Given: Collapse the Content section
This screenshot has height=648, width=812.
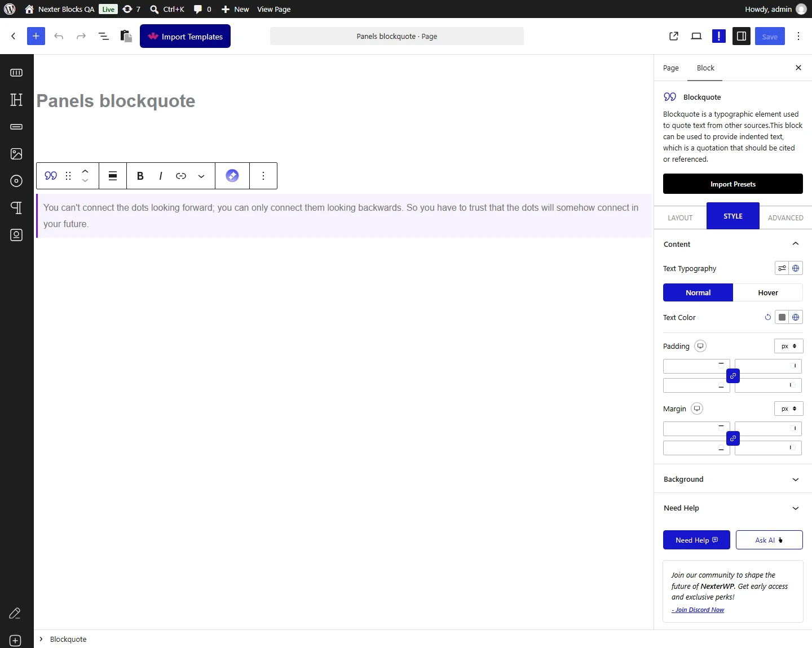Looking at the screenshot, I should tap(733, 244).
